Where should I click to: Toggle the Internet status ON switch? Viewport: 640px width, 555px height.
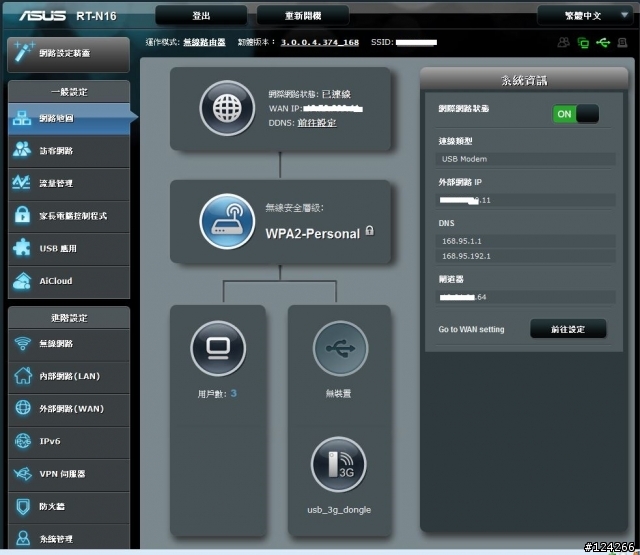pos(576,114)
